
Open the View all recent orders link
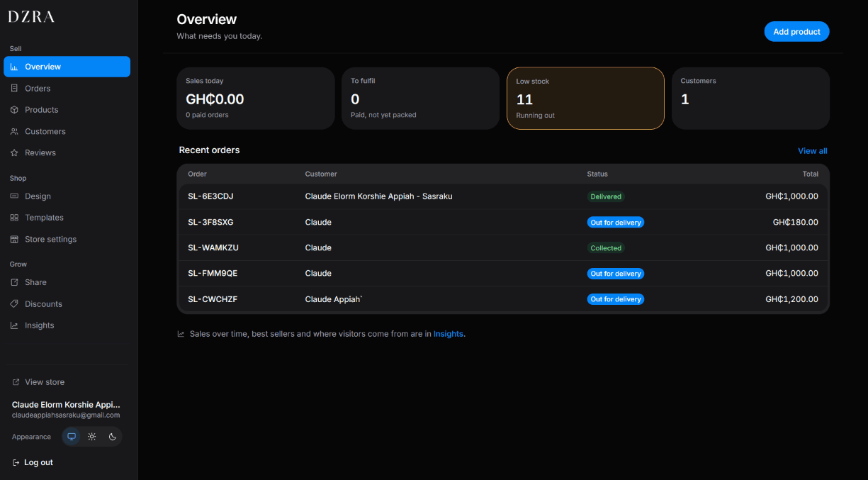click(812, 151)
